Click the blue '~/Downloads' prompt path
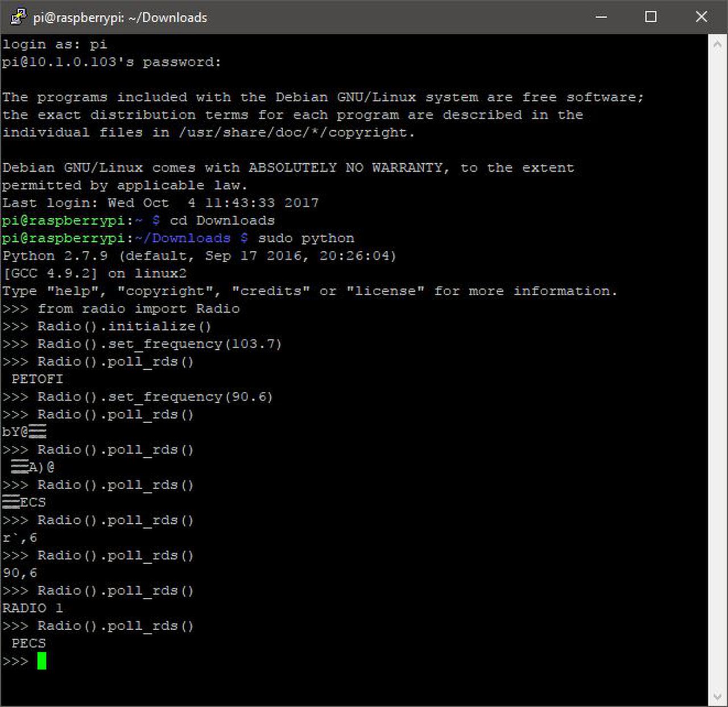This screenshot has height=707, width=728. [x=183, y=238]
